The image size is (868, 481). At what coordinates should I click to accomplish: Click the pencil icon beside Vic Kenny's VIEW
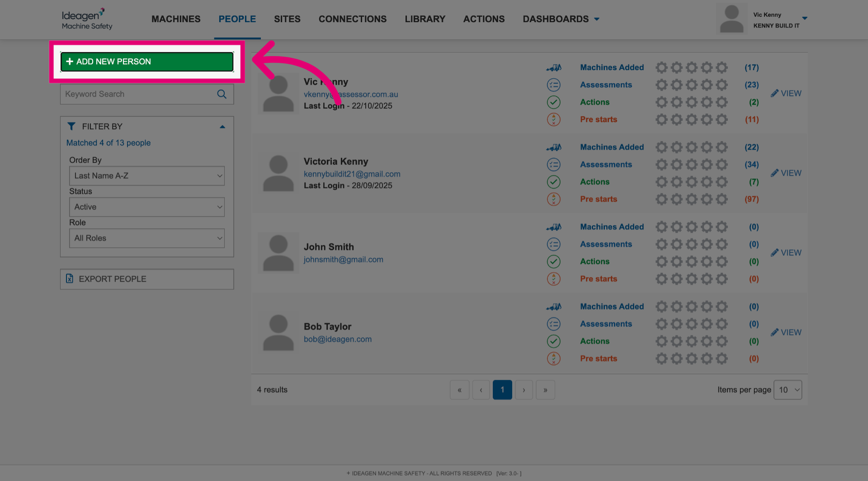tap(775, 93)
